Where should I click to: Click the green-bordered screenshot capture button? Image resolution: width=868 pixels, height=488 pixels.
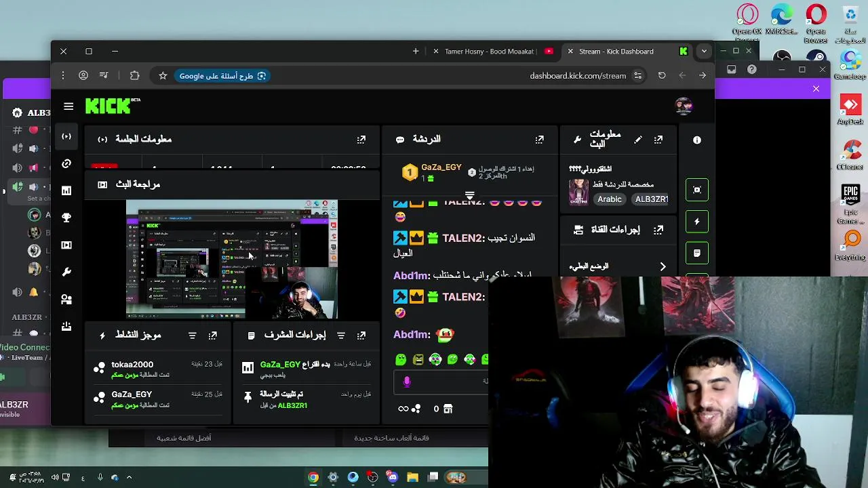tap(697, 190)
